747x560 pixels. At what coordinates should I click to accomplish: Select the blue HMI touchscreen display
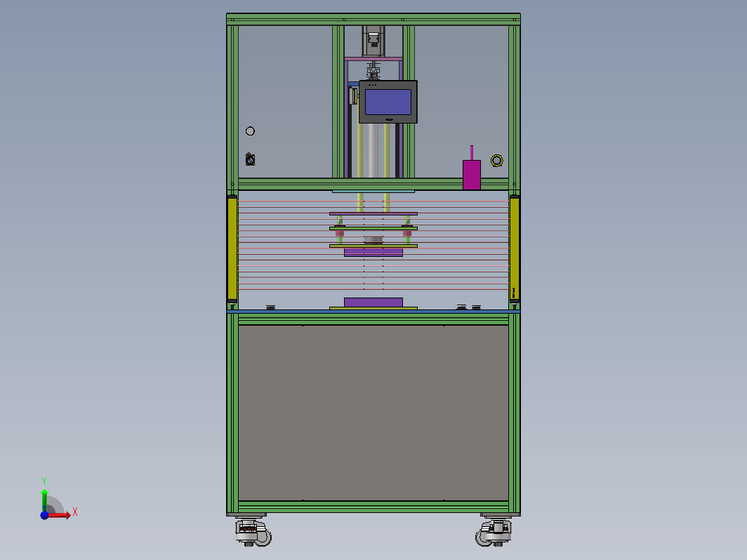point(388,102)
